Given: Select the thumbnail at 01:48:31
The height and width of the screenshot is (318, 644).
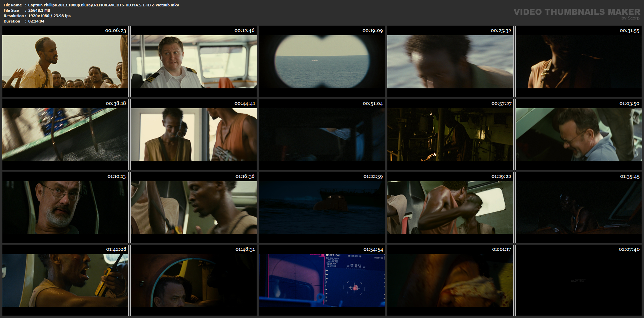Looking at the screenshot, I should 194,280.
